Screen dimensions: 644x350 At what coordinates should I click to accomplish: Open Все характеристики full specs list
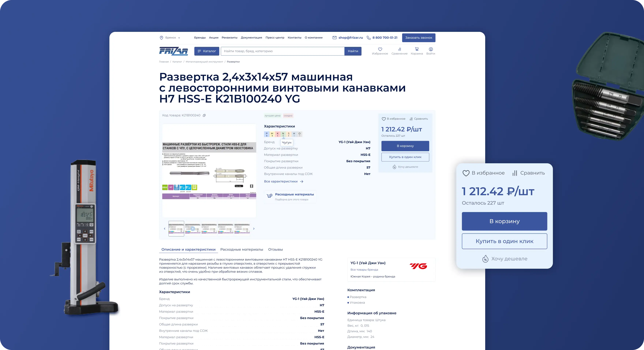pyautogui.click(x=281, y=181)
